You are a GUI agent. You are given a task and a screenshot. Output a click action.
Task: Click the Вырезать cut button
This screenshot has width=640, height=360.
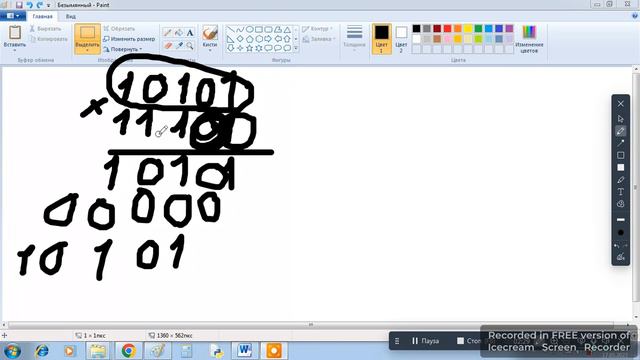tap(45, 29)
